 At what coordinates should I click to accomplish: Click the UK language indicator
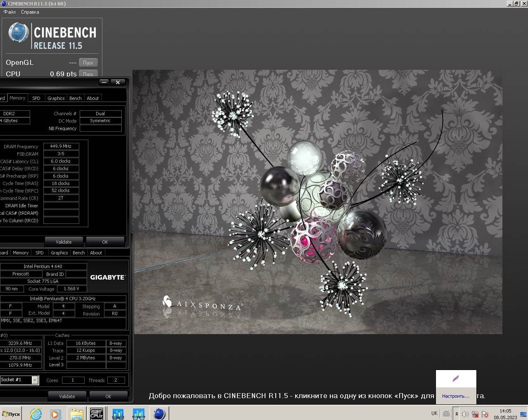tap(434, 413)
